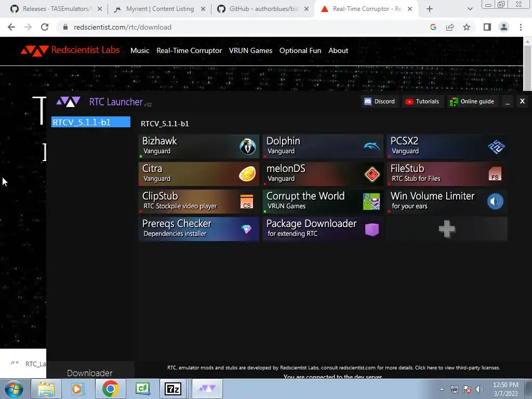Click the Action Center flag icon
This screenshot has height=399, width=532.
click(x=467, y=389)
